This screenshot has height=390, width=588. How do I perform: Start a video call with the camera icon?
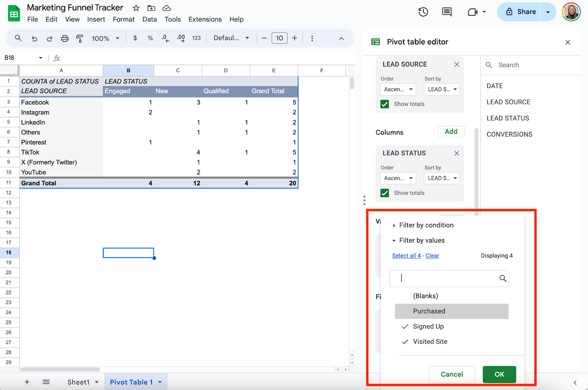(x=473, y=12)
